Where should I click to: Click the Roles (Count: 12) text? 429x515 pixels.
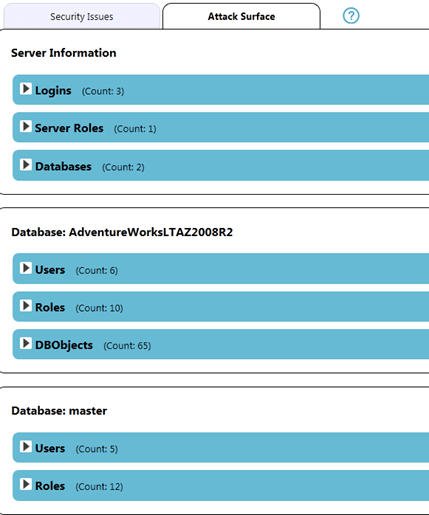pos(99,487)
